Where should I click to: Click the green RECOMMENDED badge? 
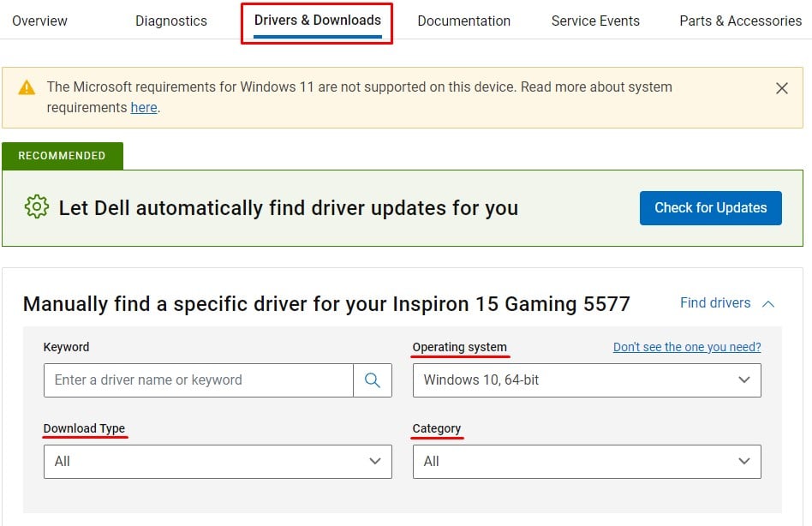[62, 156]
